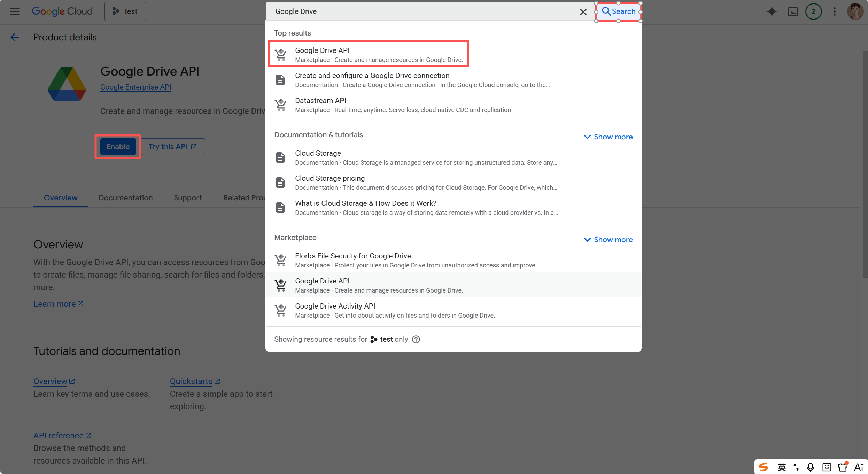Open the test project selector
The height and width of the screenshot is (474, 868).
(x=125, y=11)
